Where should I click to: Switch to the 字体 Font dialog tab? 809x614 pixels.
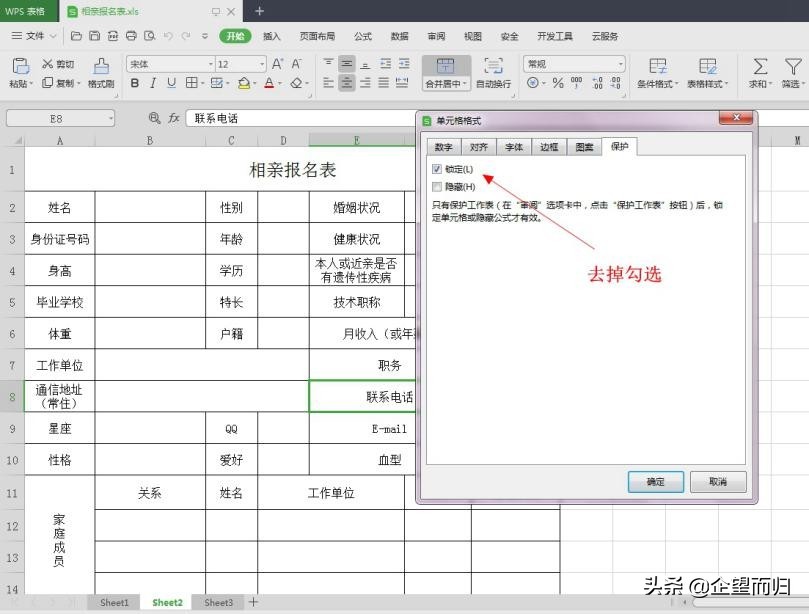pos(514,147)
